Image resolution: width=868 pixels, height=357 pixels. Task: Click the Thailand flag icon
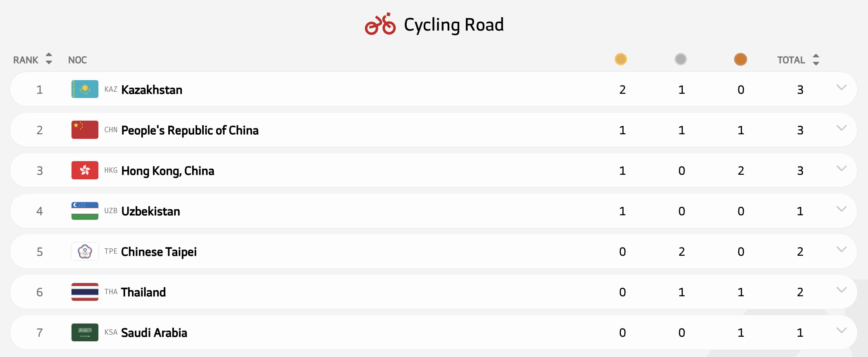point(85,292)
